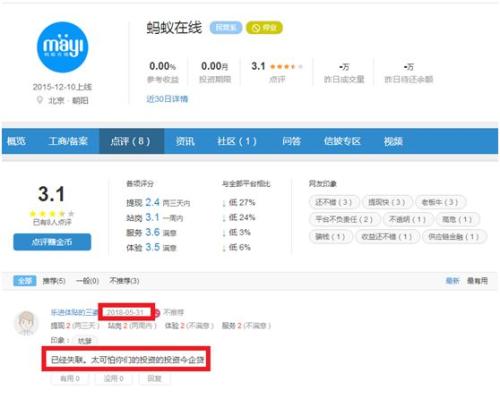Click the 蚂蚁在线 platform title
This screenshot has width=500, height=407.
174,28
